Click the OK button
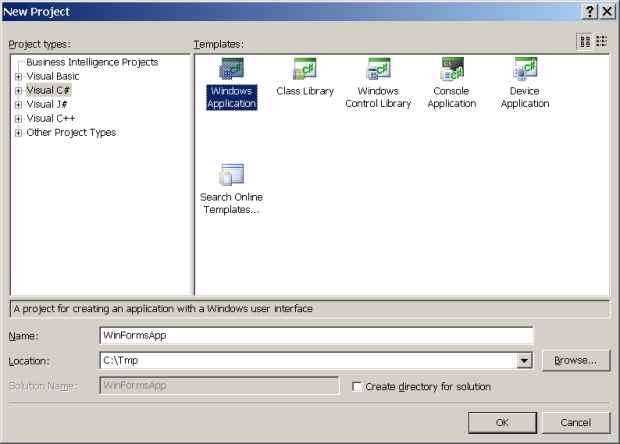 (x=502, y=422)
